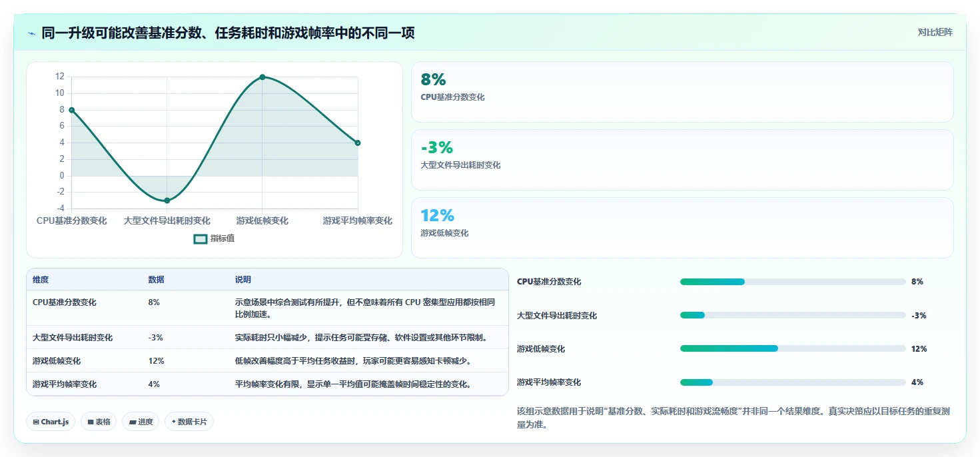This screenshot has height=457, width=980.
Task: Click the Chart.js chip
Action: tap(51, 422)
